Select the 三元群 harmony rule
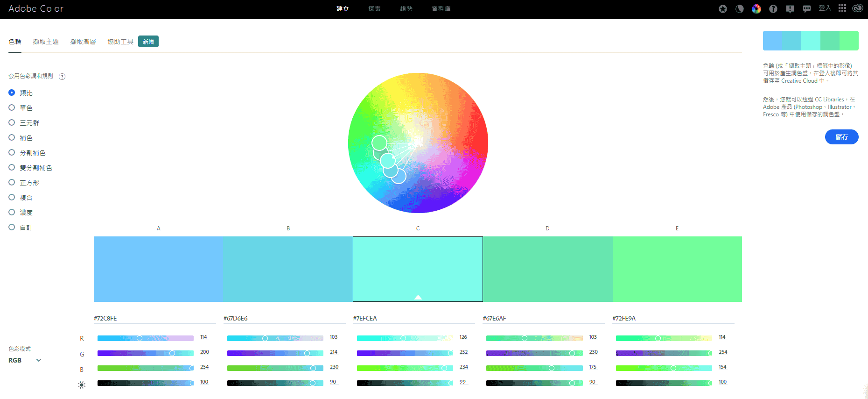The width and height of the screenshot is (868, 399). pyautogui.click(x=24, y=123)
